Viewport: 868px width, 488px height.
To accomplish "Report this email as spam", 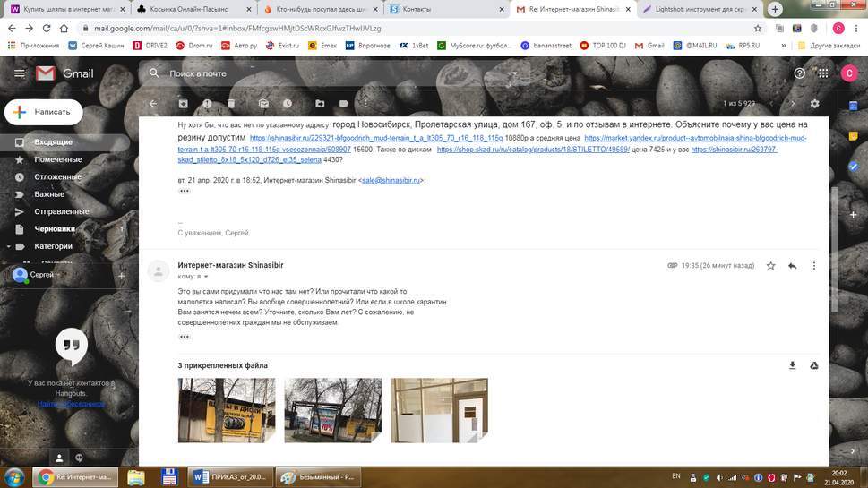I will (x=207, y=104).
